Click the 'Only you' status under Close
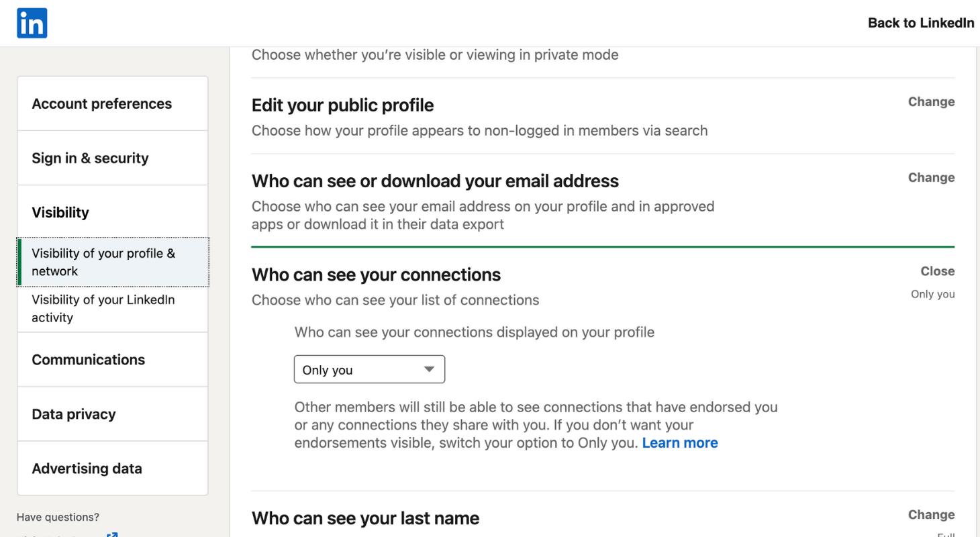 (932, 294)
